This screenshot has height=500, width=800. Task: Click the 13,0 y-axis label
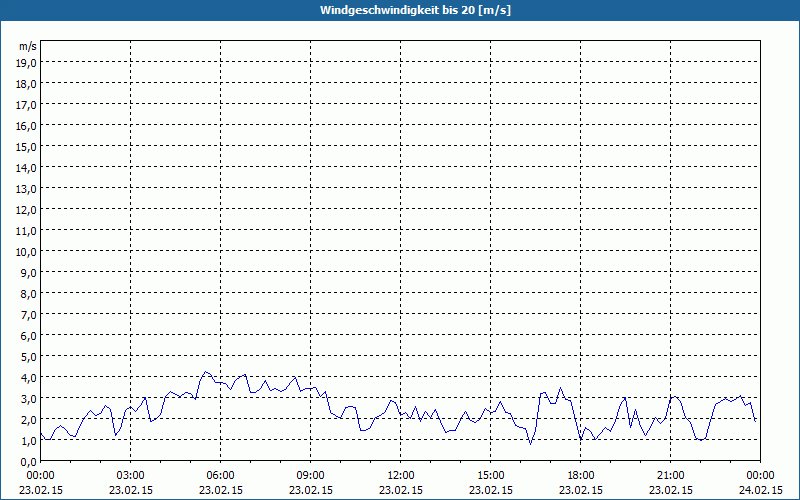point(28,189)
